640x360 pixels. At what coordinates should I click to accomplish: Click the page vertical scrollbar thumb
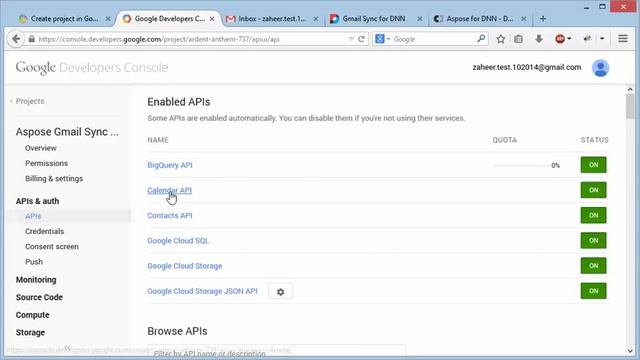pyautogui.click(x=630, y=107)
